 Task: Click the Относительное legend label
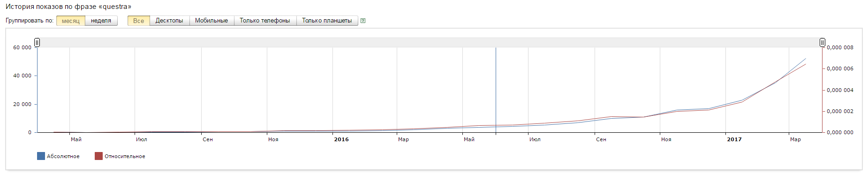point(125,156)
